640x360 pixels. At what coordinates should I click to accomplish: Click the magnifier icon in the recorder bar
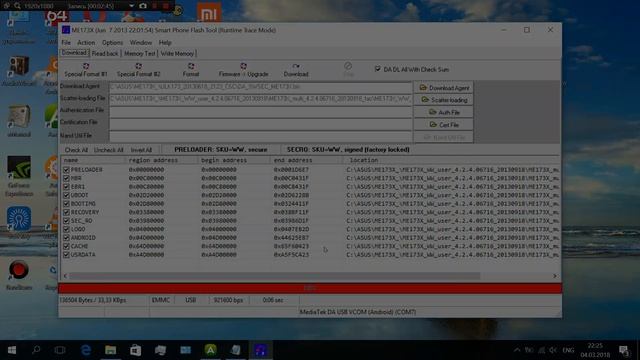18,6
